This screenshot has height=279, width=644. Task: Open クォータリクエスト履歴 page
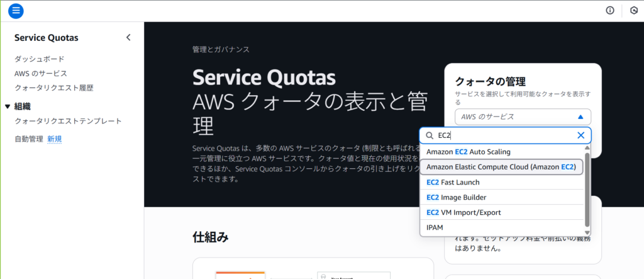tap(54, 88)
